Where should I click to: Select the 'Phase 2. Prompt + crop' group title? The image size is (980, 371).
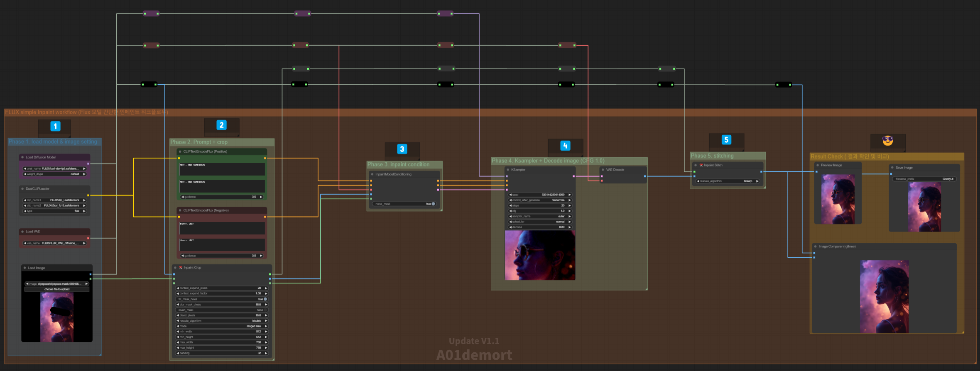[x=199, y=142]
